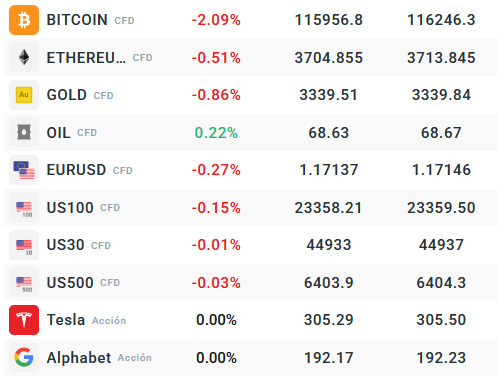Open the GOLD CFD instrument name
The image size is (500, 377).
coord(80,95)
